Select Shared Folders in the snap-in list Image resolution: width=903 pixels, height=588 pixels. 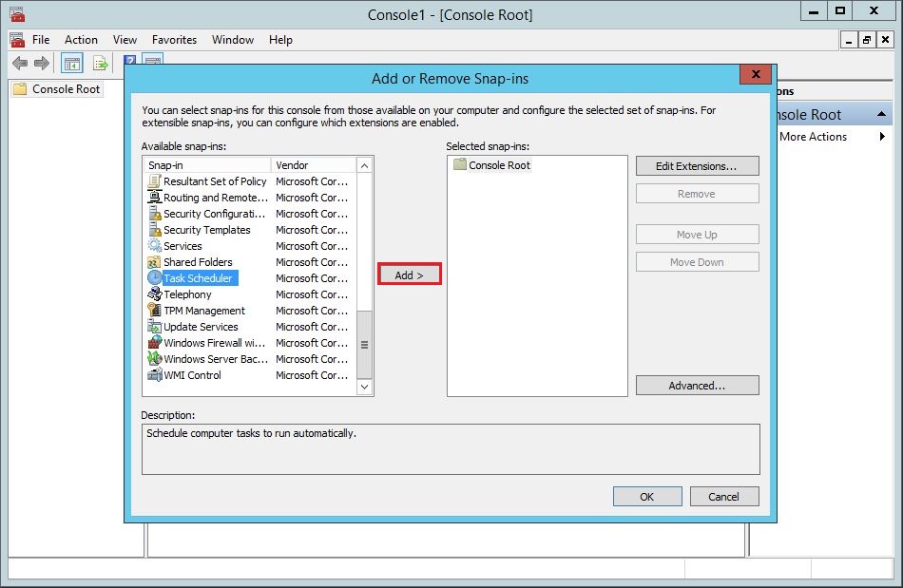(x=251, y=262)
